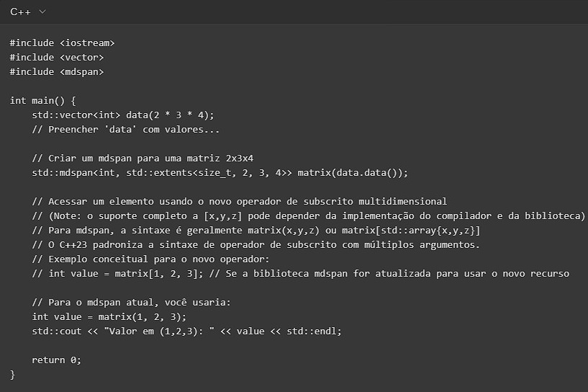The image size is (588, 392).
Task: Click the #include <mdspan> line
Action: (x=57, y=71)
